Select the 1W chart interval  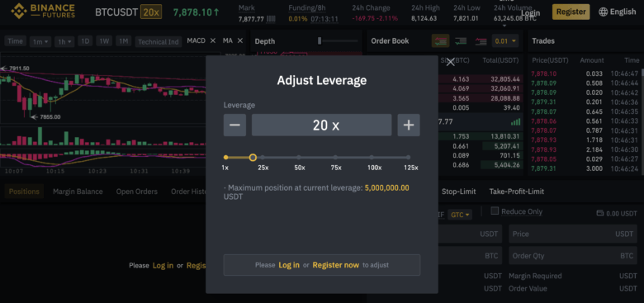point(104,41)
